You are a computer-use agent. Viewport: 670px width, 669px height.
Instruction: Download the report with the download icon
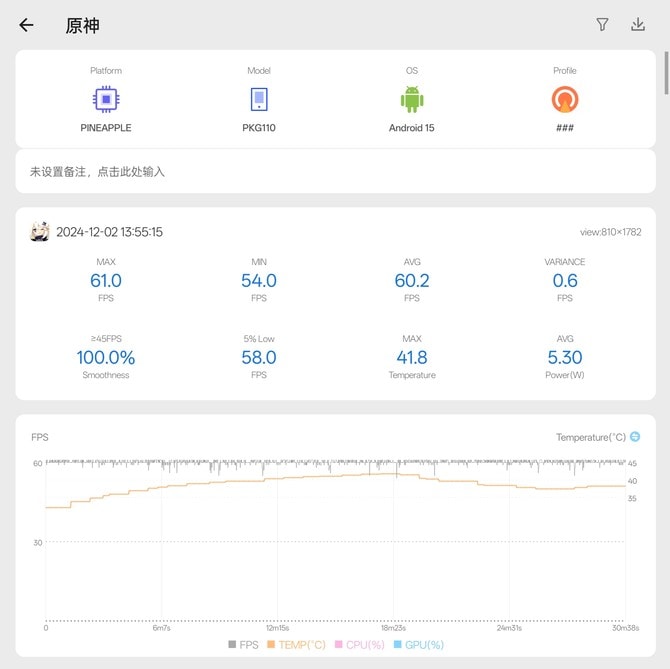[x=638, y=25]
